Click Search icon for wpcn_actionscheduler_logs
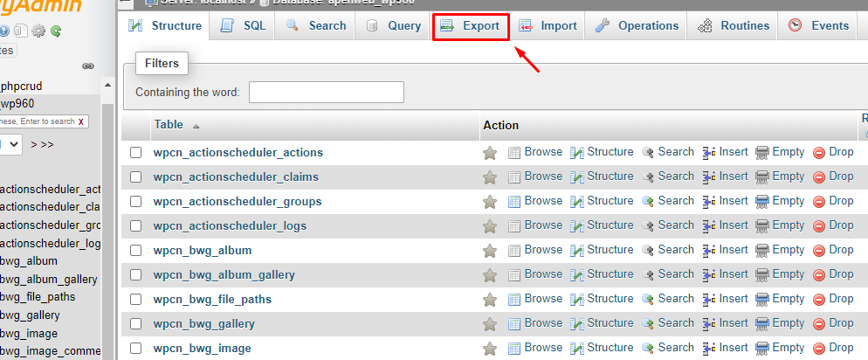 coord(648,226)
